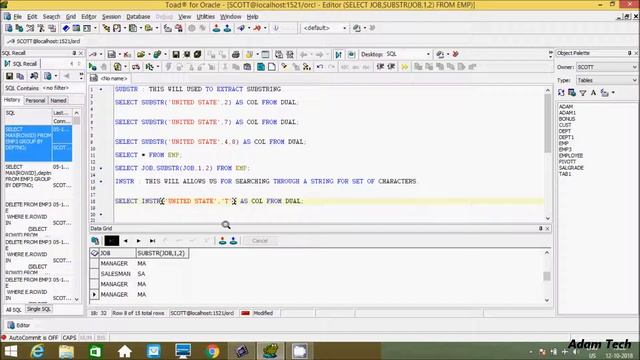Image resolution: width=640 pixels, height=360 pixels.
Task: Open the Grid menu
Action: tap(71, 17)
